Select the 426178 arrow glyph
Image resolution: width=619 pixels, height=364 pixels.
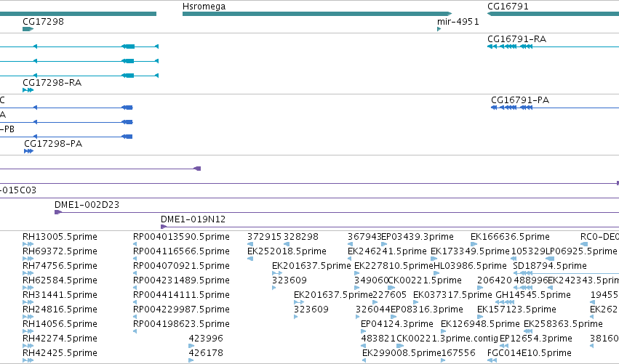(x=191, y=360)
